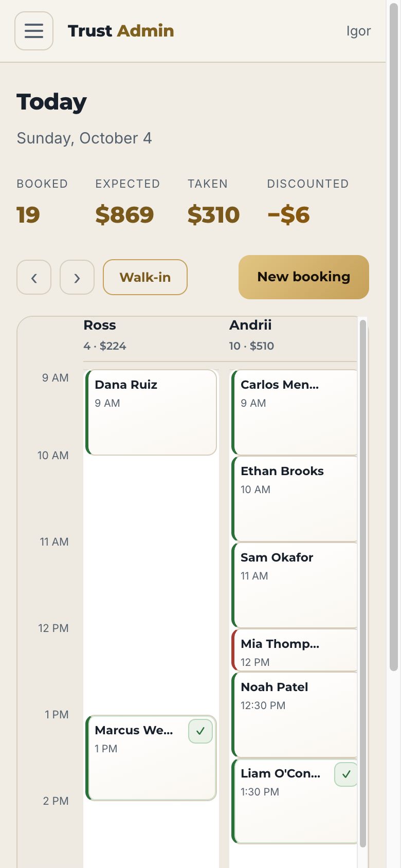Open the hamburger navigation menu
This screenshot has width=401, height=868.
tap(34, 31)
